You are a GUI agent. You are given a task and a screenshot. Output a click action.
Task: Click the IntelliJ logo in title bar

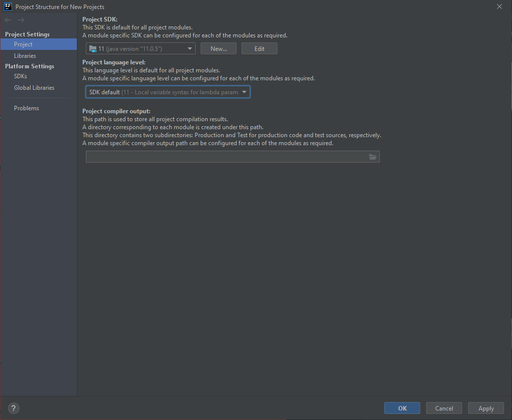coord(7,6)
